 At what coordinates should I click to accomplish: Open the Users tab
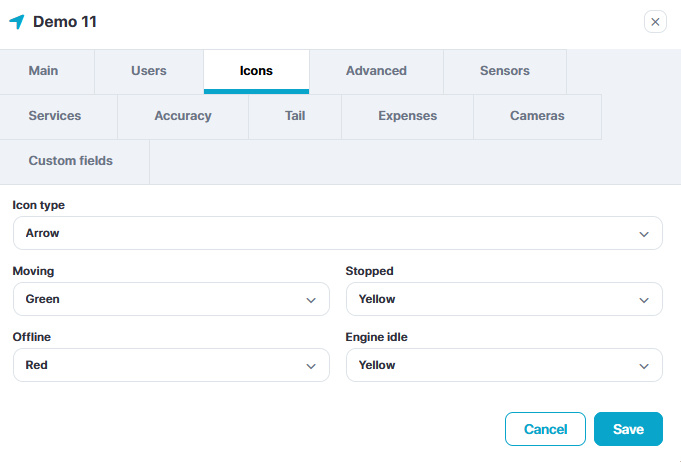click(149, 71)
